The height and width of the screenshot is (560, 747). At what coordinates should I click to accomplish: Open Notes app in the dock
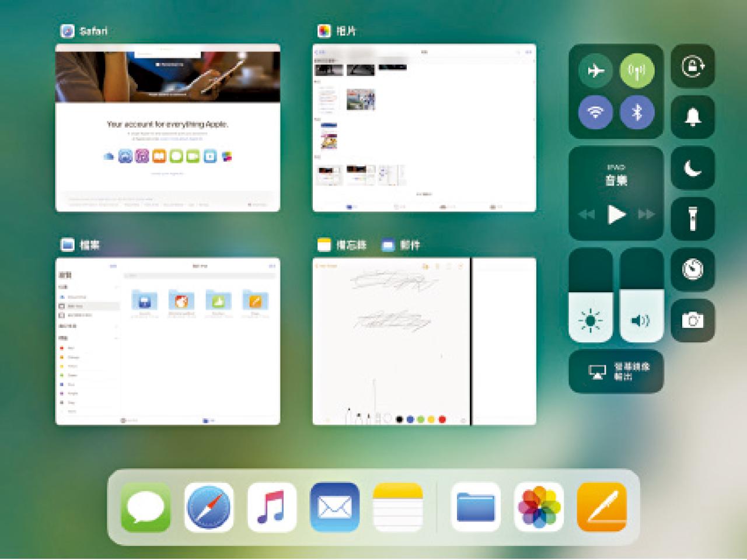397,508
